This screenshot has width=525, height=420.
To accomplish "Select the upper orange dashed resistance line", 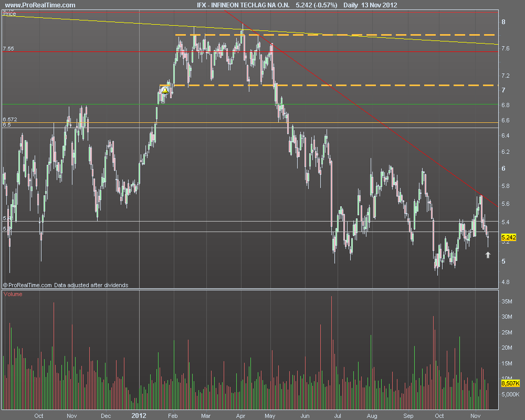I will (335, 35).
